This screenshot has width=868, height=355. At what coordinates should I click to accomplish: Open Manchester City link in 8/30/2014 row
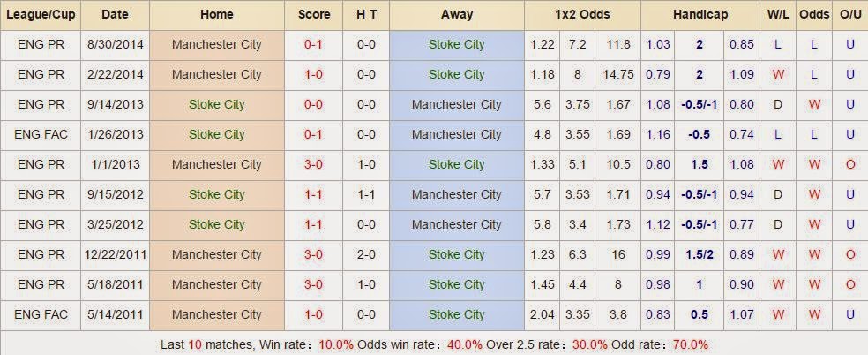tap(216, 44)
